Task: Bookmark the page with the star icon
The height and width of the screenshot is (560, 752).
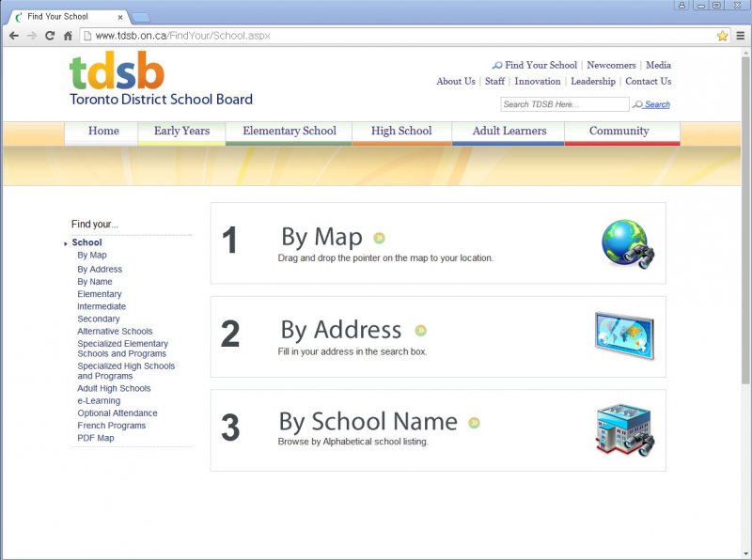Action: (x=722, y=36)
